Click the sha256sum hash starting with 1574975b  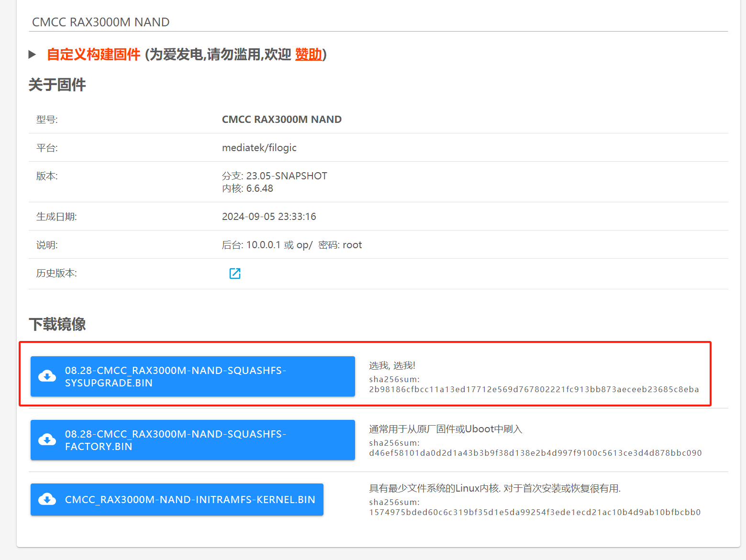(x=534, y=512)
